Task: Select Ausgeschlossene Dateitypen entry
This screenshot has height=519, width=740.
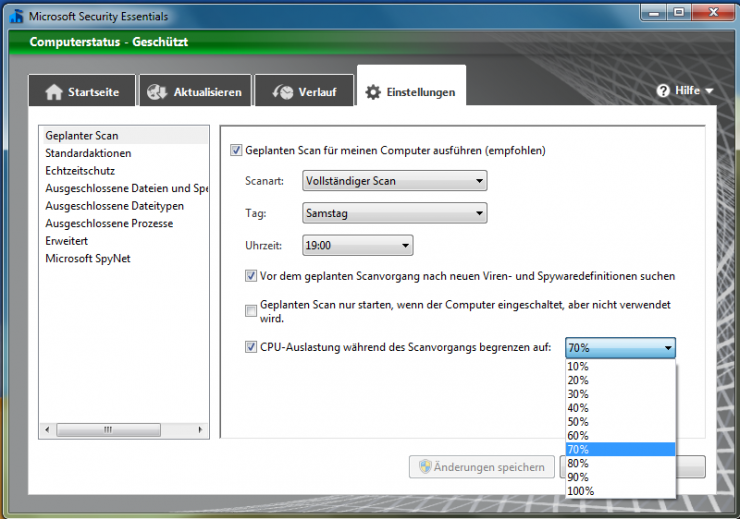Action: coord(124,206)
